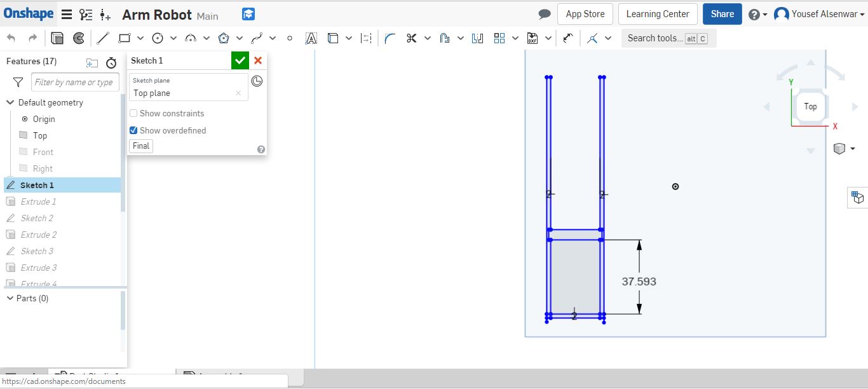
Task: Collapse the Default geometry group
Action: (10, 102)
